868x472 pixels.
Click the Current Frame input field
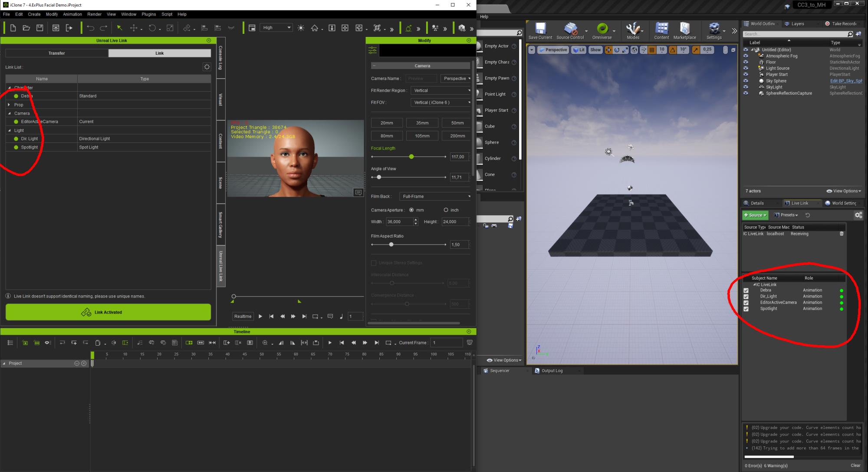[x=447, y=343]
